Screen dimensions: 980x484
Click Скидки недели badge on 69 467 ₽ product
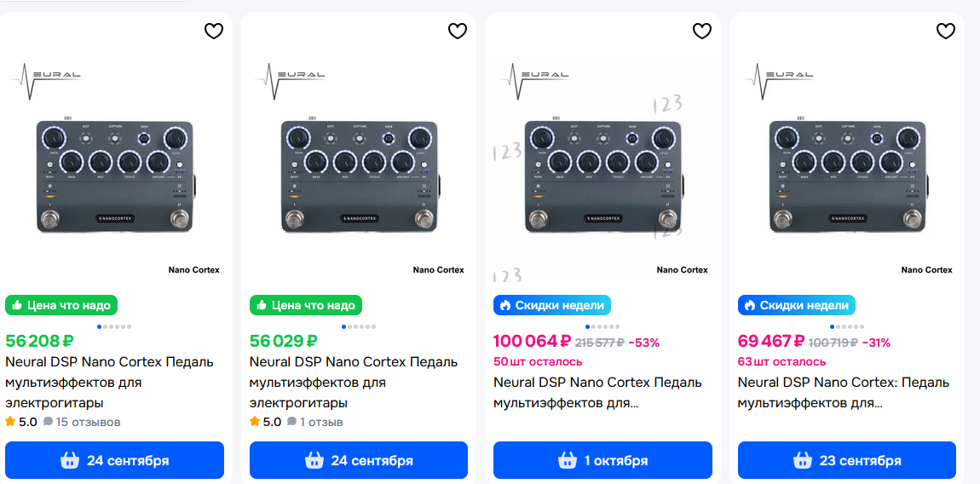pos(796,305)
